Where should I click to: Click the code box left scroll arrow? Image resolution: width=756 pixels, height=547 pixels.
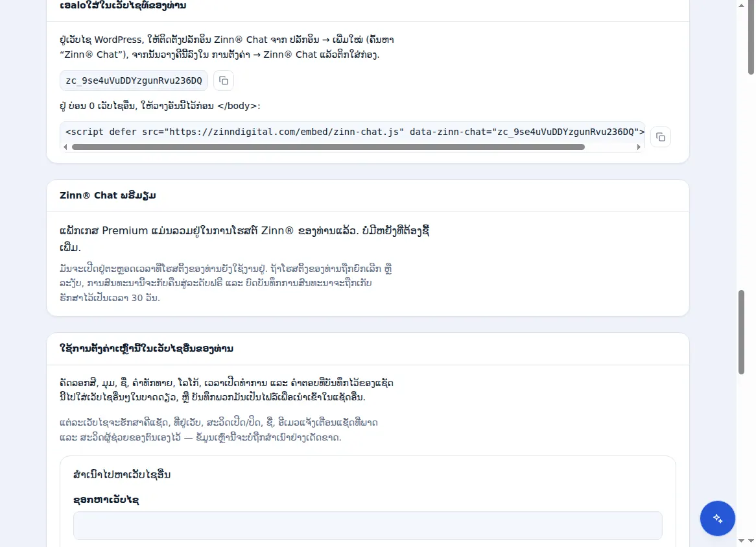(65, 147)
